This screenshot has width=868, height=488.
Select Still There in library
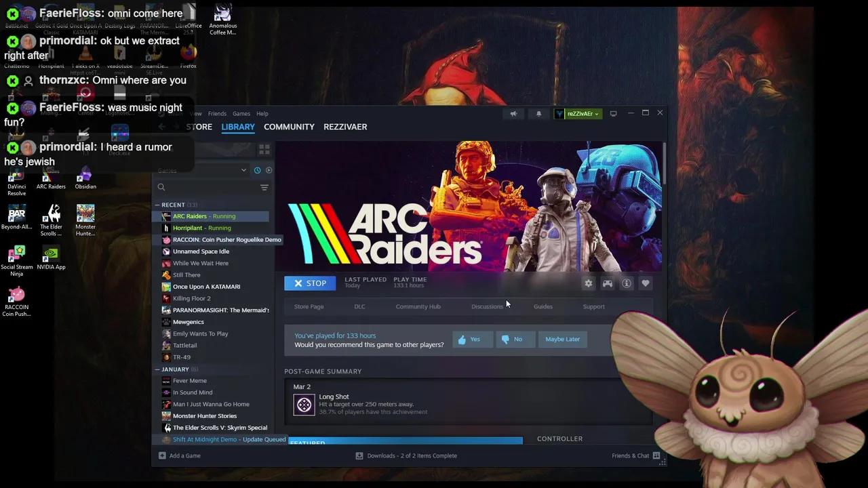tap(211, 274)
